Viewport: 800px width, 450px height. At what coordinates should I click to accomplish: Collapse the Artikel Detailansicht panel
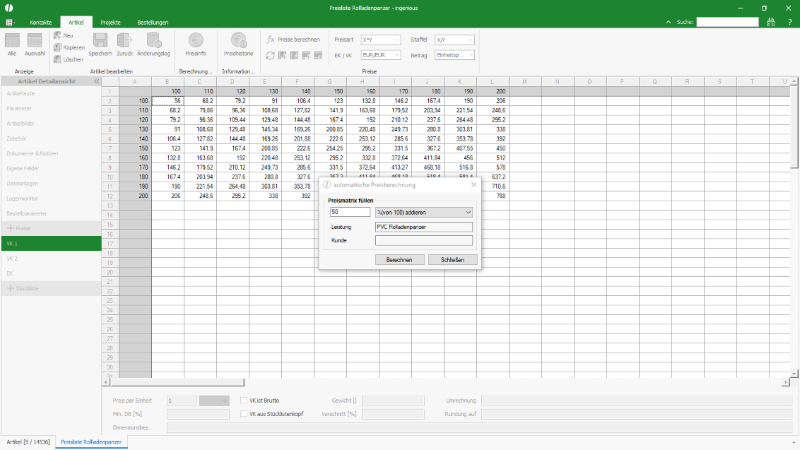click(96, 81)
